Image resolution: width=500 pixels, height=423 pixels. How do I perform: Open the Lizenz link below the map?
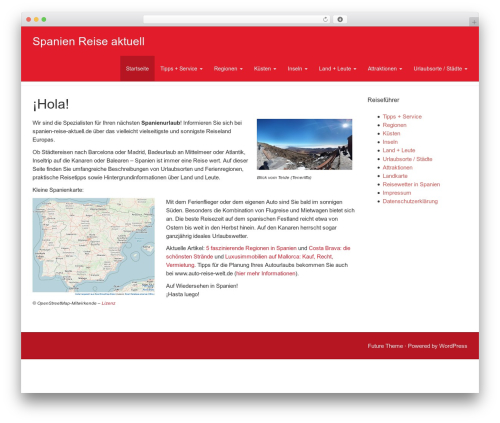(108, 303)
